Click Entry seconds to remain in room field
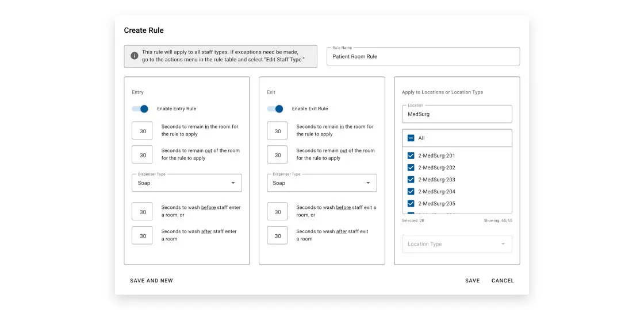Viewport: 644px width, 310px height. pos(142,131)
